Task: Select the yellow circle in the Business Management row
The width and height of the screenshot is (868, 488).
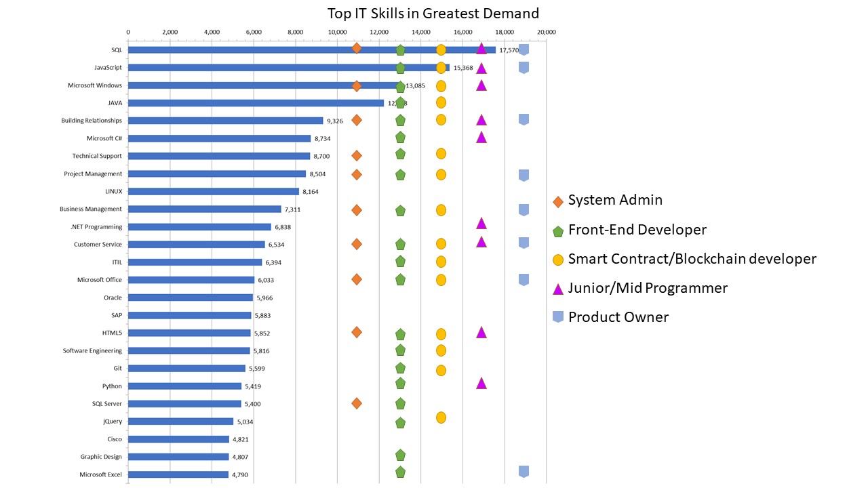Action: click(x=441, y=210)
